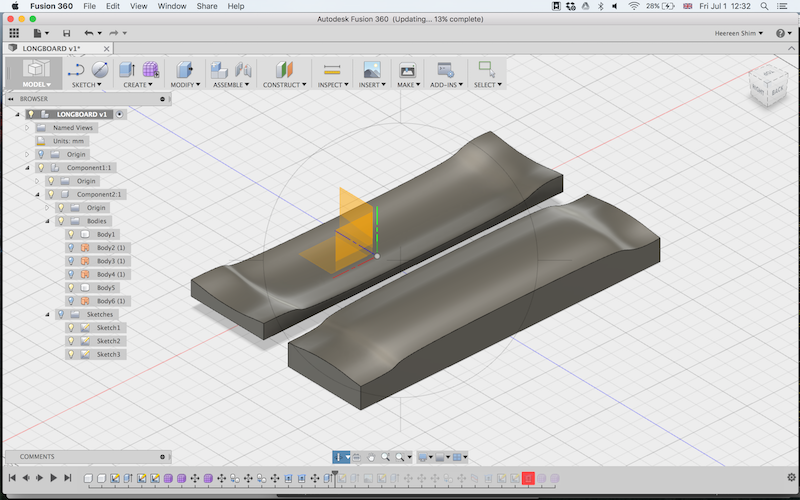
Task: Open the ASSEMBLE menu label
Action: 232,85
